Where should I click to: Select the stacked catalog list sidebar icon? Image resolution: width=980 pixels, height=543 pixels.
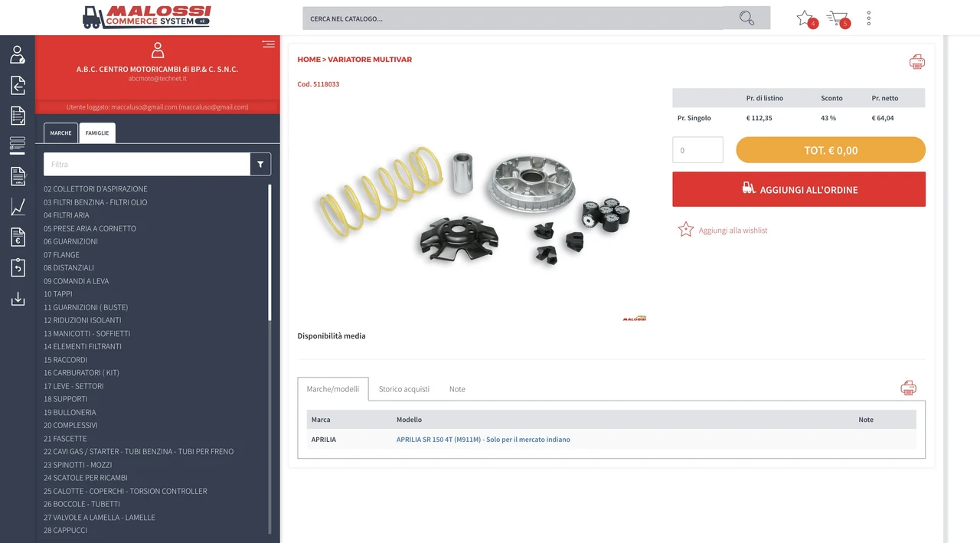[17, 145]
